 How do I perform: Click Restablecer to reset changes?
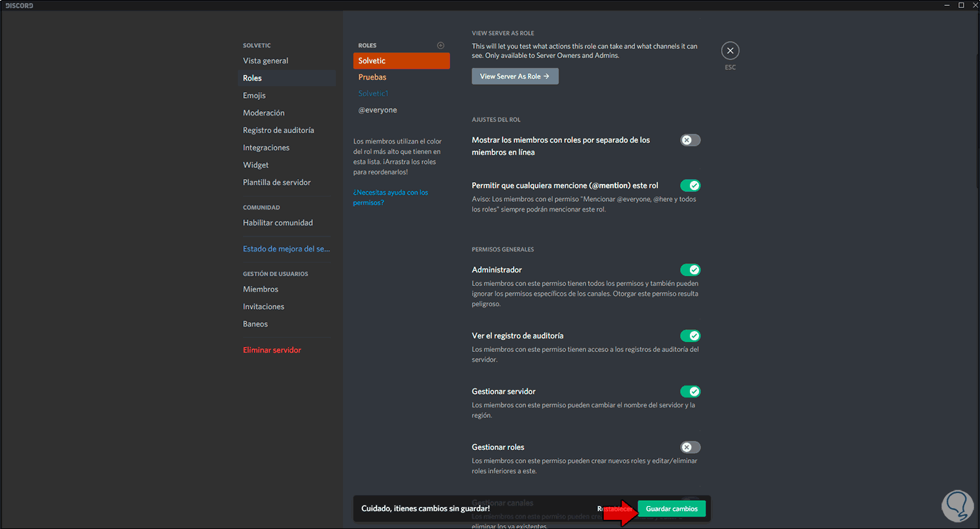pos(615,509)
